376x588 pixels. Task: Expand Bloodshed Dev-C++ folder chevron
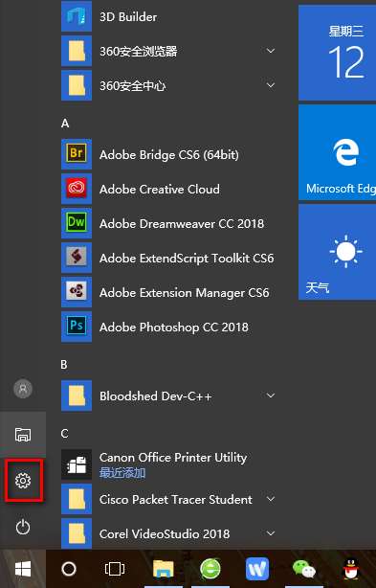point(271,396)
